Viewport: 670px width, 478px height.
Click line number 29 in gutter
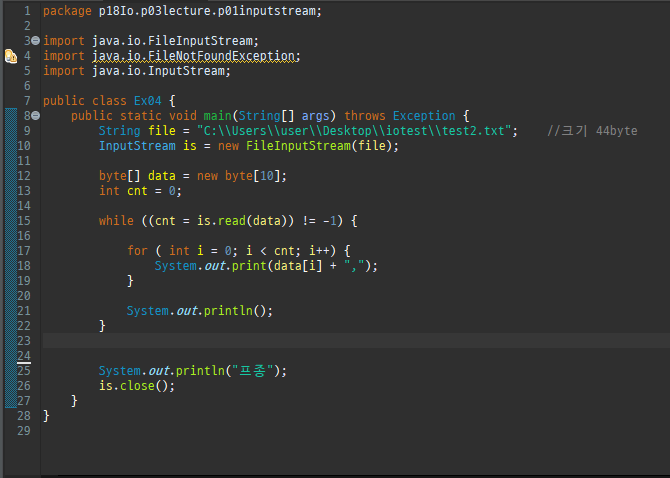(x=24, y=431)
